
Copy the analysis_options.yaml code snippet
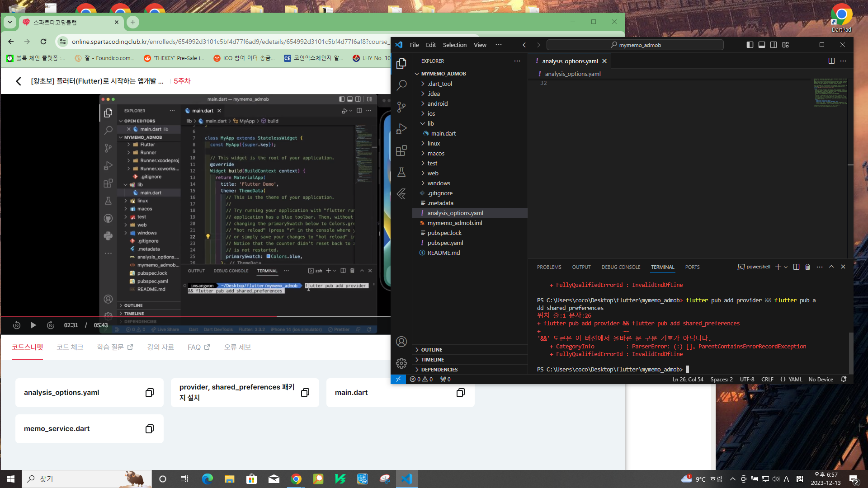click(150, 393)
